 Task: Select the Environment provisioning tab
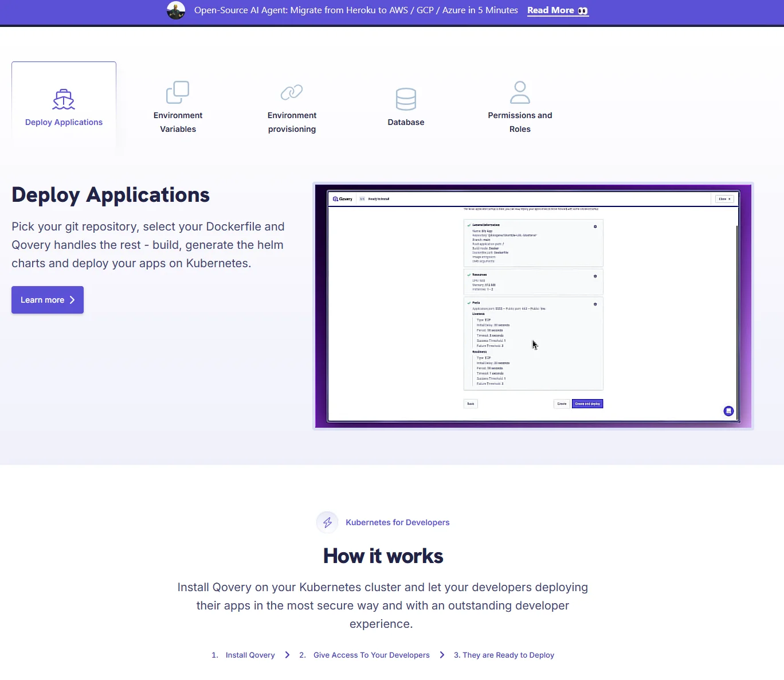[x=292, y=107]
